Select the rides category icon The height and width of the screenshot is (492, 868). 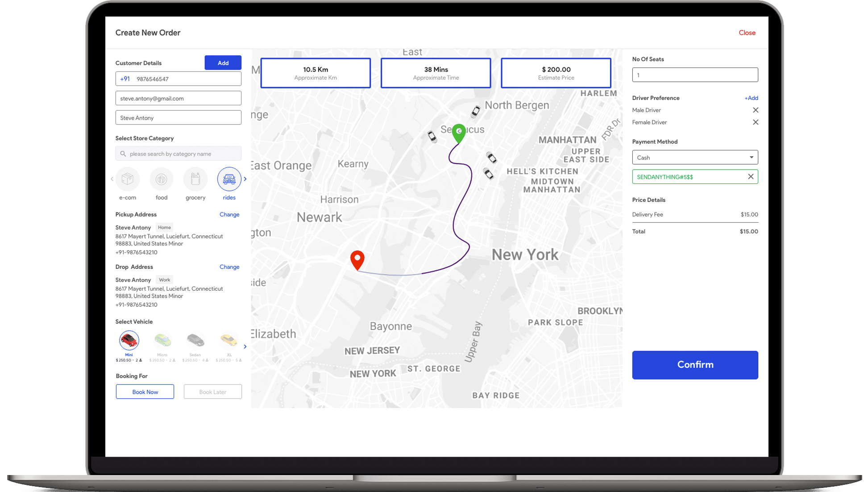pyautogui.click(x=229, y=179)
